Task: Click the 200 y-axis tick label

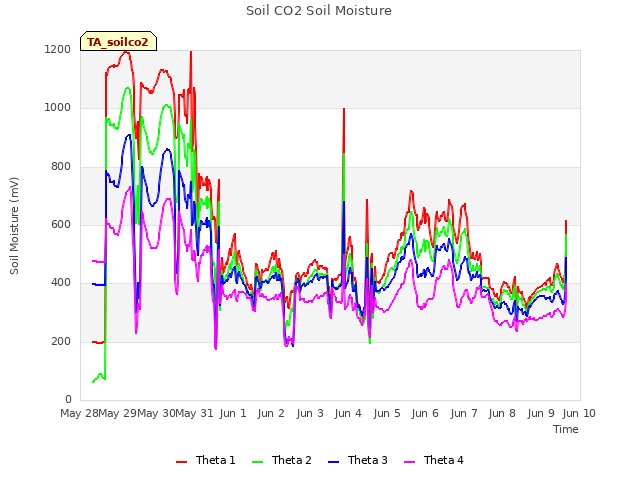Action: (61, 342)
